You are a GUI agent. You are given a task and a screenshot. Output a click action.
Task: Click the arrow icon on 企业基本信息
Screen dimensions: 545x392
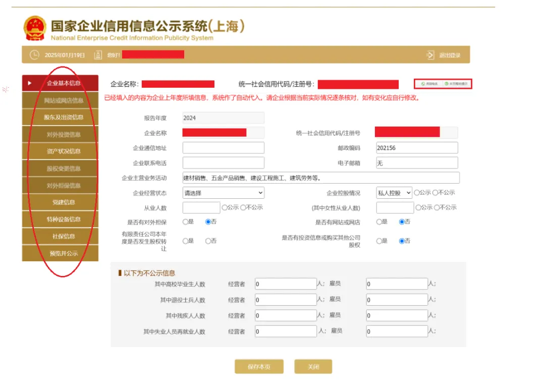pos(30,83)
